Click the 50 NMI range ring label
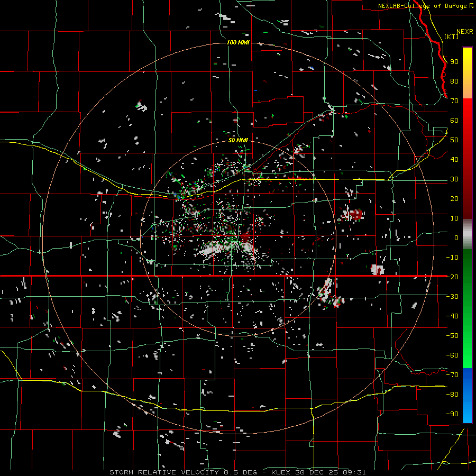The image size is (476, 476). pyautogui.click(x=238, y=140)
